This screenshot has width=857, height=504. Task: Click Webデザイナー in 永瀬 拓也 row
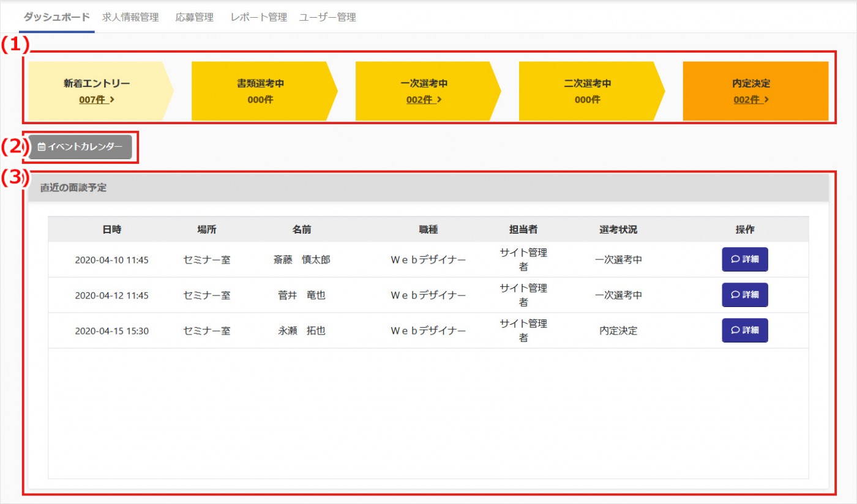pos(428,331)
